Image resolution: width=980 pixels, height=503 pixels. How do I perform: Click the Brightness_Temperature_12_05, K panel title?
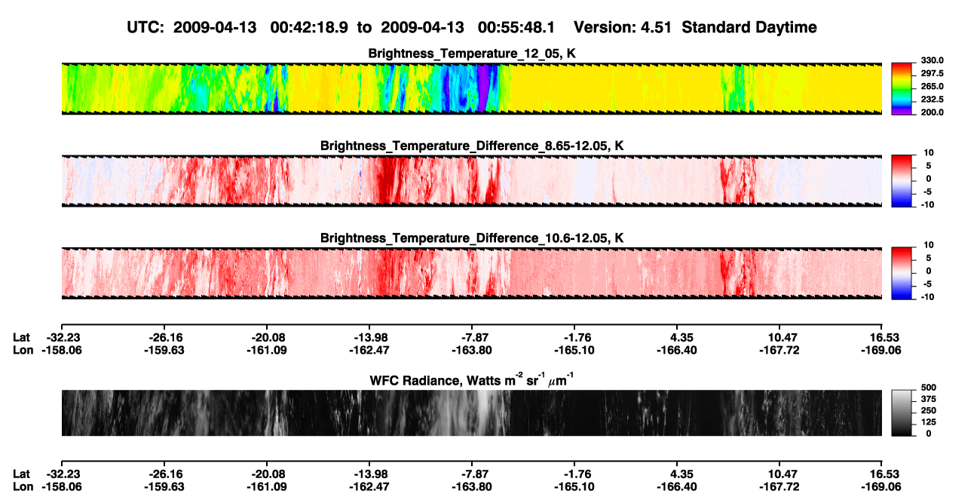pos(472,54)
